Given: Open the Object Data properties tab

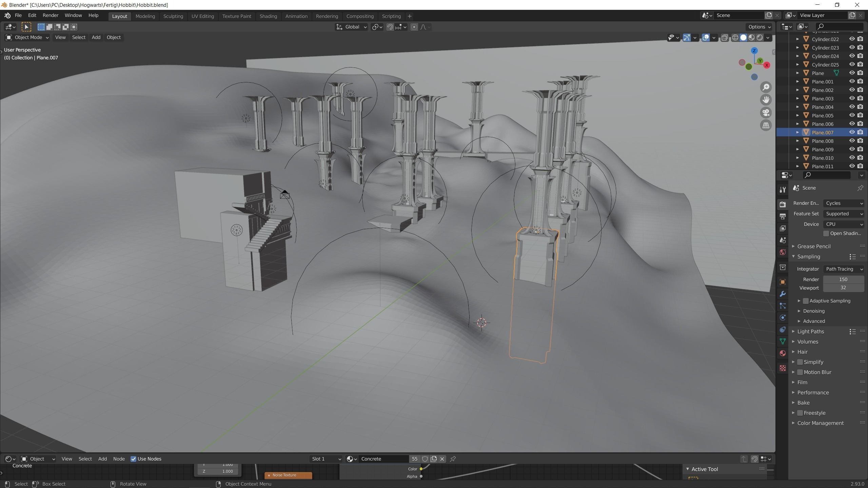Looking at the screenshot, I should point(783,341).
